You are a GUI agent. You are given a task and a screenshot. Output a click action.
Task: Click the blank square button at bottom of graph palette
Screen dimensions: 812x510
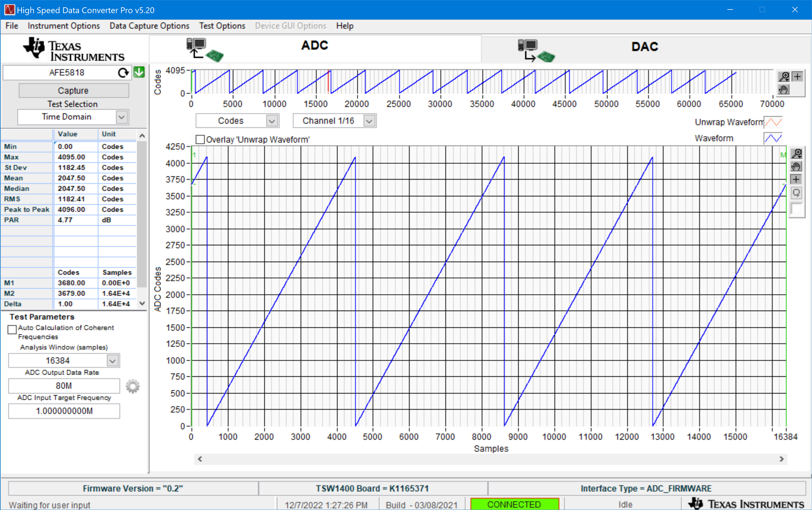[797, 209]
